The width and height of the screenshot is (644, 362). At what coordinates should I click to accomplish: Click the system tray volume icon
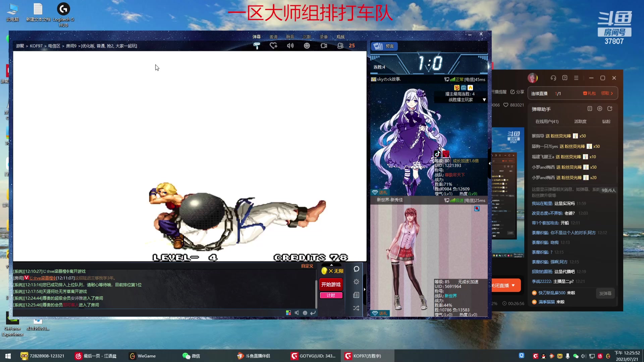pyautogui.click(x=584, y=356)
